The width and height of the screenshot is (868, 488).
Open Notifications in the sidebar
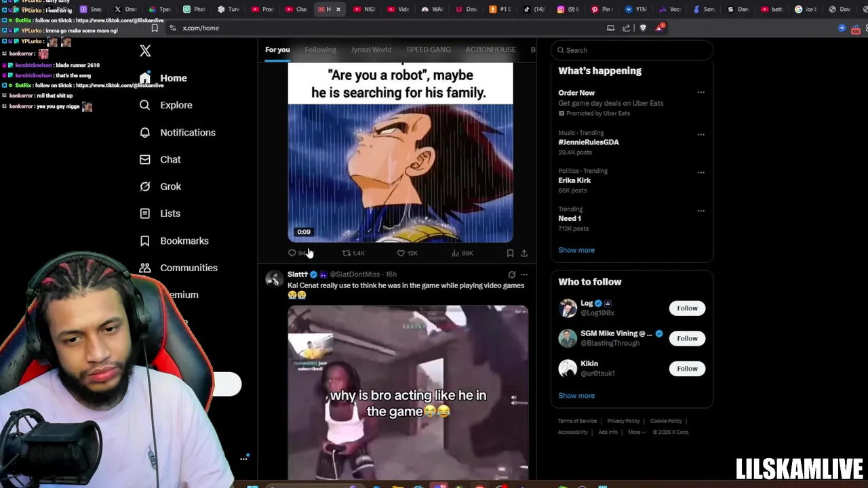(178, 132)
